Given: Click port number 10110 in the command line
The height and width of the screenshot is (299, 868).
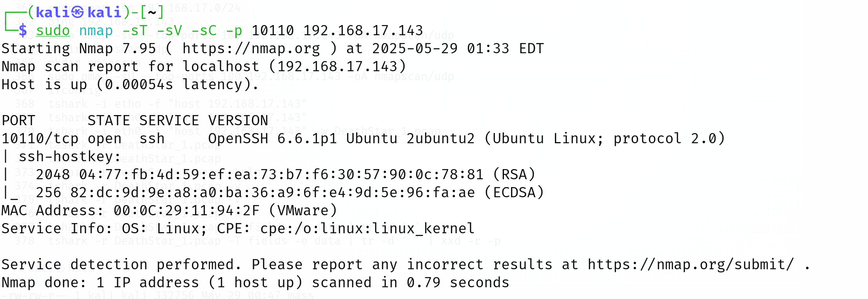Looking at the screenshot, I should pyautogui.click(x=273, y=31).
